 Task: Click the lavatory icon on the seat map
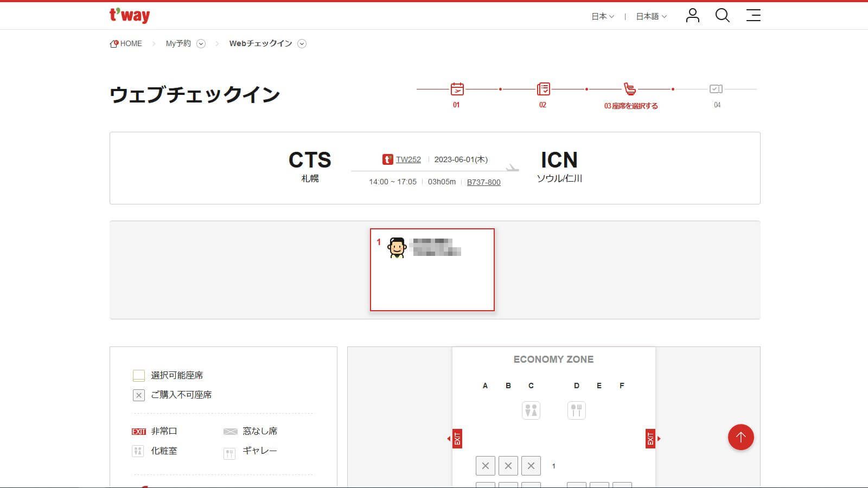(531, 410)
